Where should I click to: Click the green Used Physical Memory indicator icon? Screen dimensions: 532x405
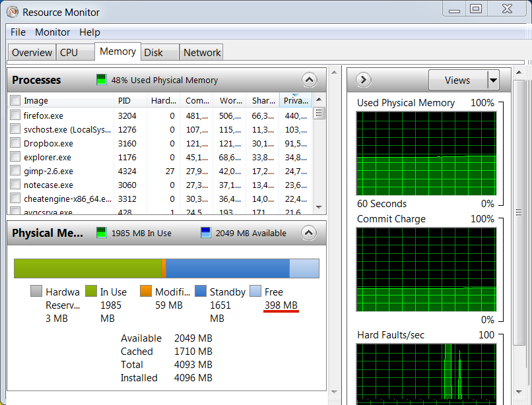point(101,80)
